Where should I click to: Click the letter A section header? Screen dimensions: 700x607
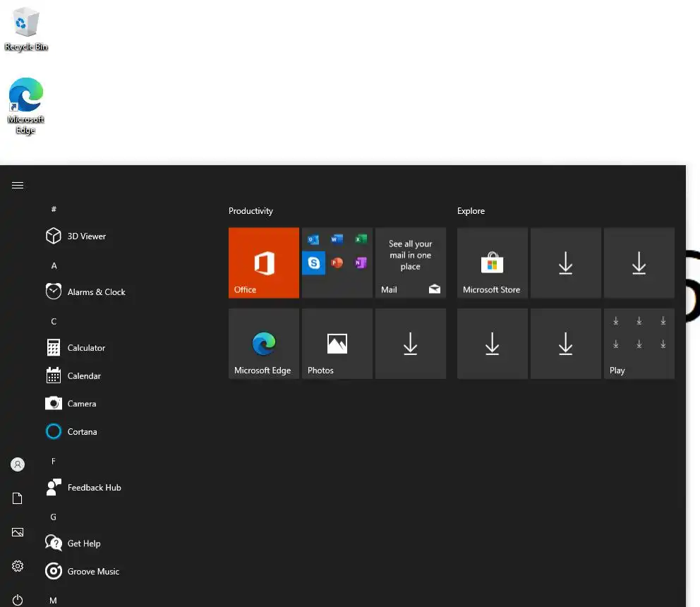(x=54, y=266)
